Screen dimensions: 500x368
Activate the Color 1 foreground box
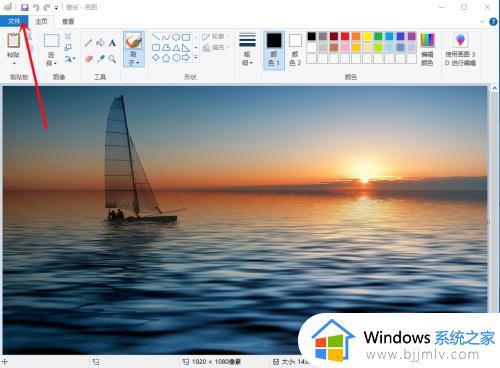274,50
